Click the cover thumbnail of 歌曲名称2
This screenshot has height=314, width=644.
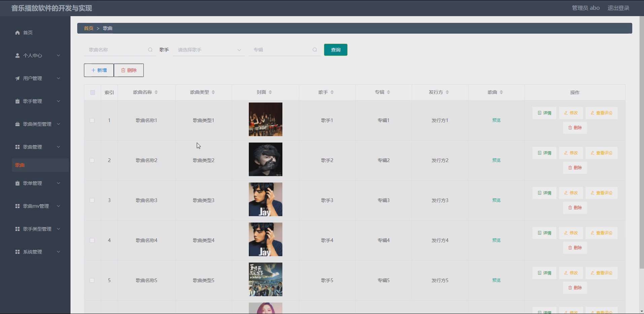point(265,159)
